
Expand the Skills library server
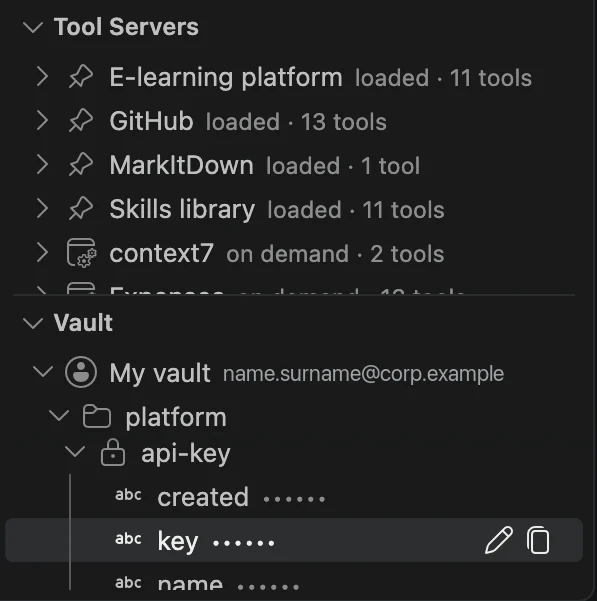click(x=43, y=209)
